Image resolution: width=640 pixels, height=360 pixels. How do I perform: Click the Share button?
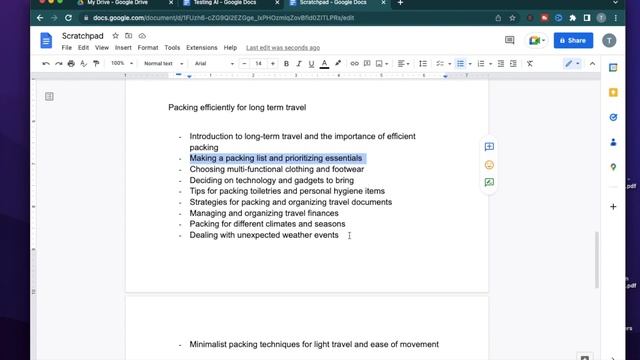point(573,40)
